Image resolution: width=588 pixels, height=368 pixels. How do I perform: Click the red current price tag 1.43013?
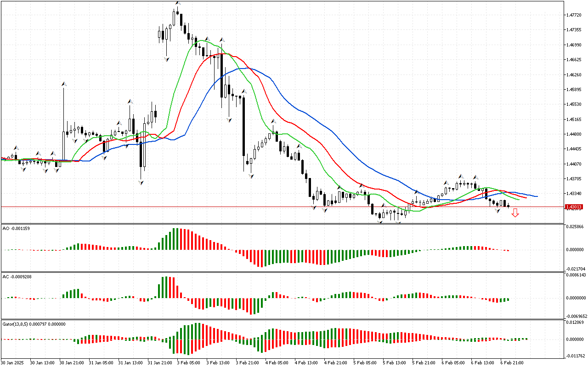(x=574, y=207)
